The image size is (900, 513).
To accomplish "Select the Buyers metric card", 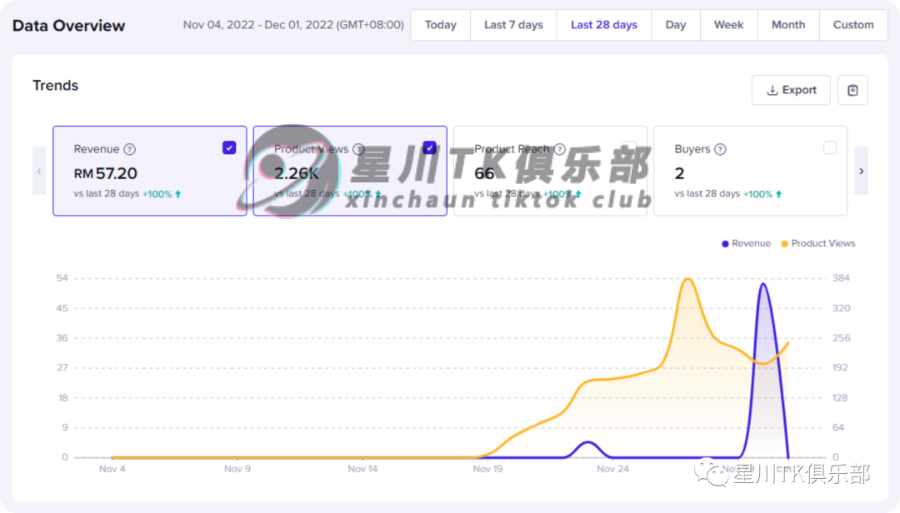I will click(x=750, y=171).
